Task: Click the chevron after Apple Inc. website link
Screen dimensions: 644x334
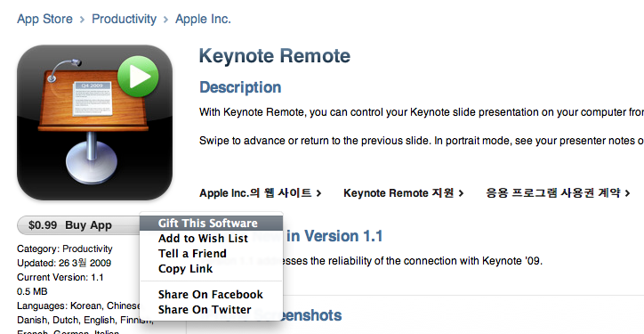Action: [318, 193]
